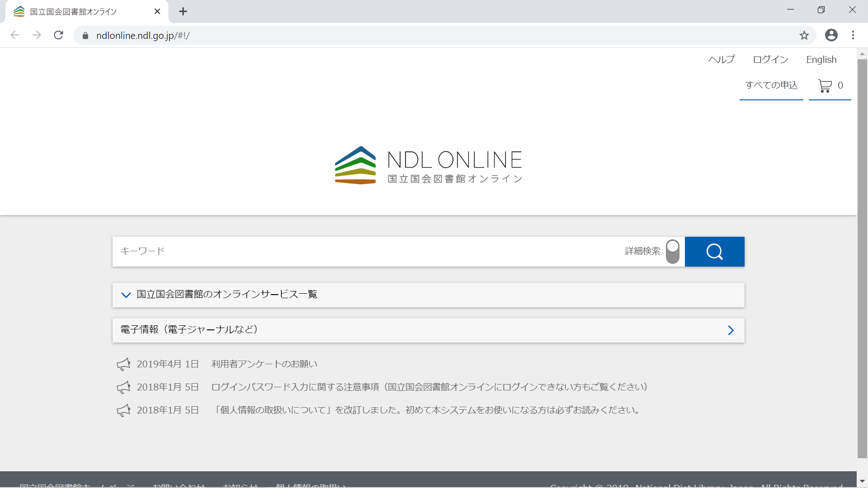Click the scrollbar up arrow
Viewport: 868px width, 488px height.
(862, 54)
